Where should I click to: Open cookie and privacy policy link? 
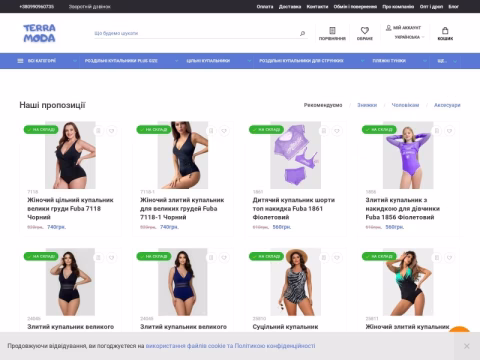[x=230, y=346]
